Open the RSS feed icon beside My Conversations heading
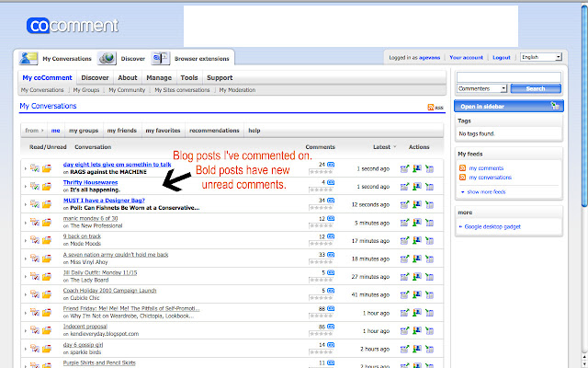Viewport: 588px width, 368px height. coord(431,107)
